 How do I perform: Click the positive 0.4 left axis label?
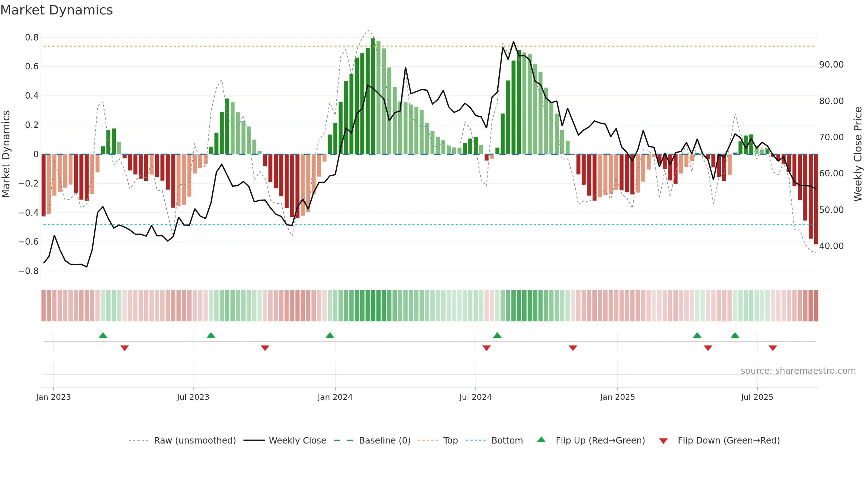click(x=32, y=96)
